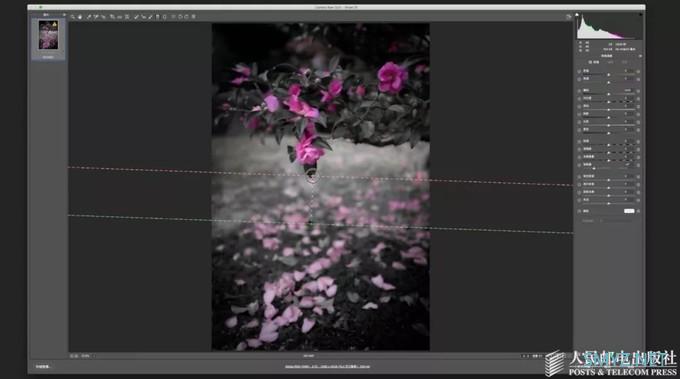Decrease Tint with its minus button
The height and width of the screenshot is (379, 680).
coord(579,79)
